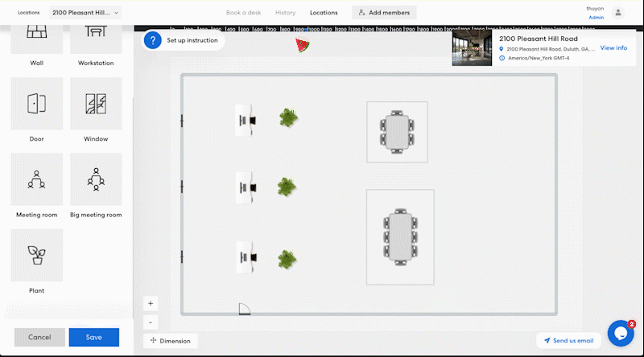
Task: Click the location photo thumbnail
Action: click(x=472, y=48)
